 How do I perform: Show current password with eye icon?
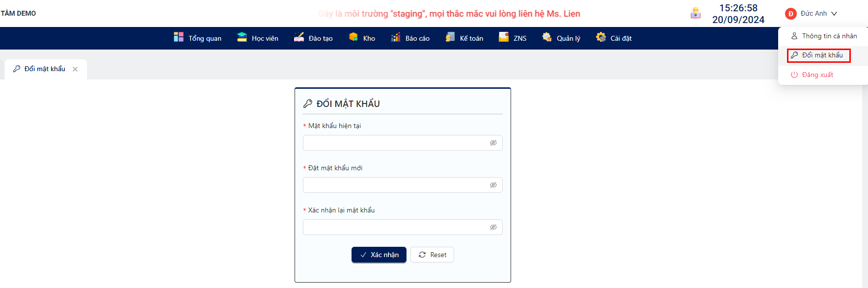[493, 143]
